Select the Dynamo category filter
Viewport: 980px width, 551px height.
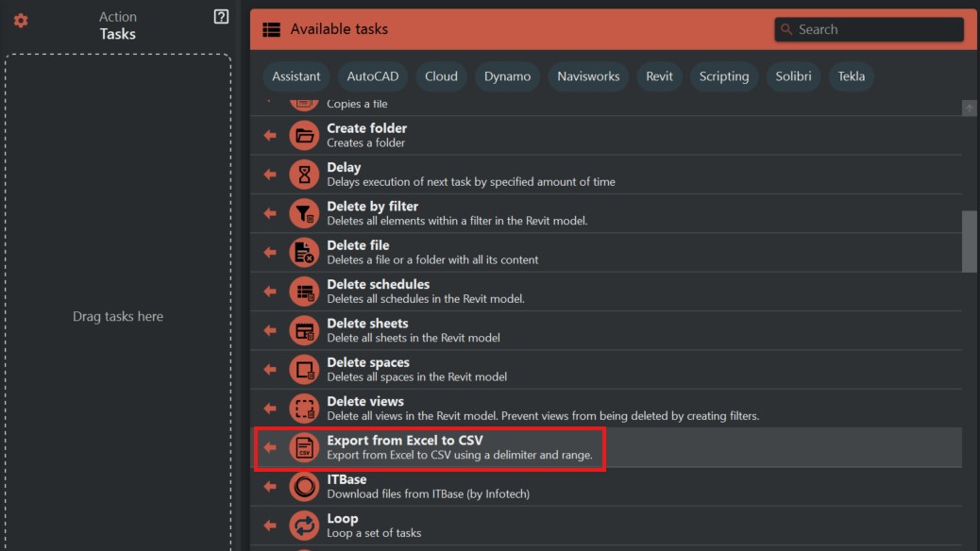(x=508, y=76)
